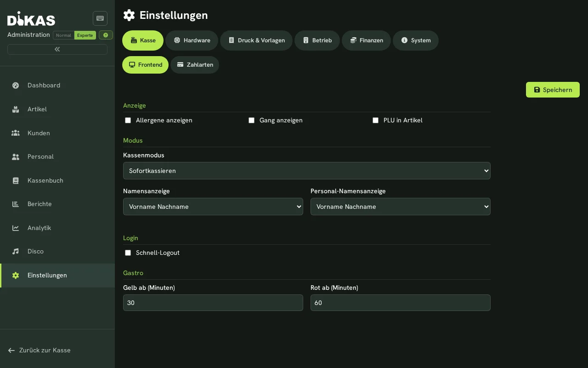
Task: Focus the Rot ab (Minuten) field
Action: (x=401, y=303)
